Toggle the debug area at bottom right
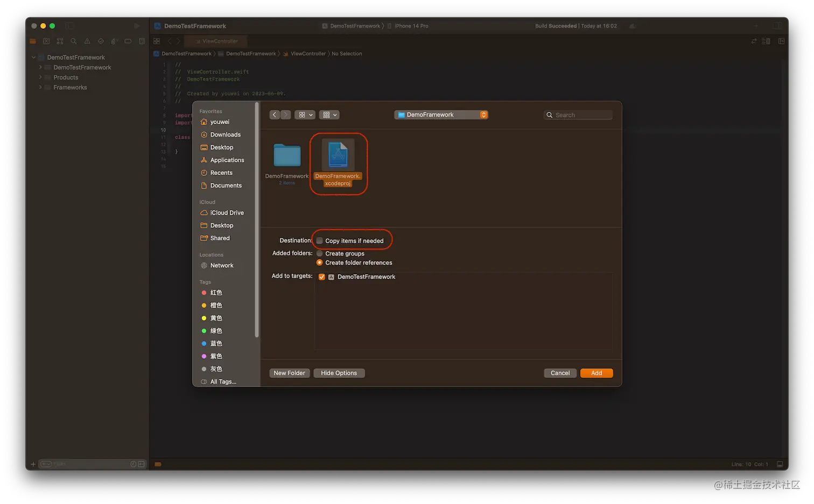Screen dimensions: 814x504 tap(780, 464)
